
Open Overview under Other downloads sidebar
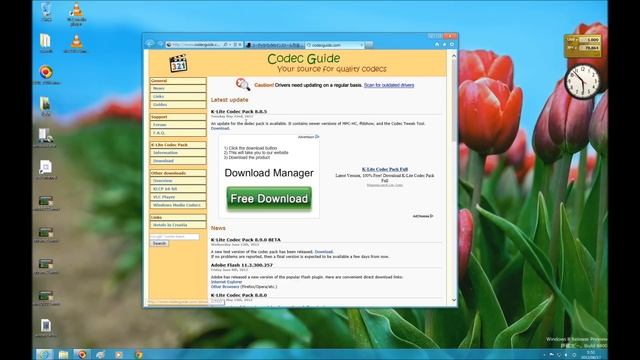178,181
